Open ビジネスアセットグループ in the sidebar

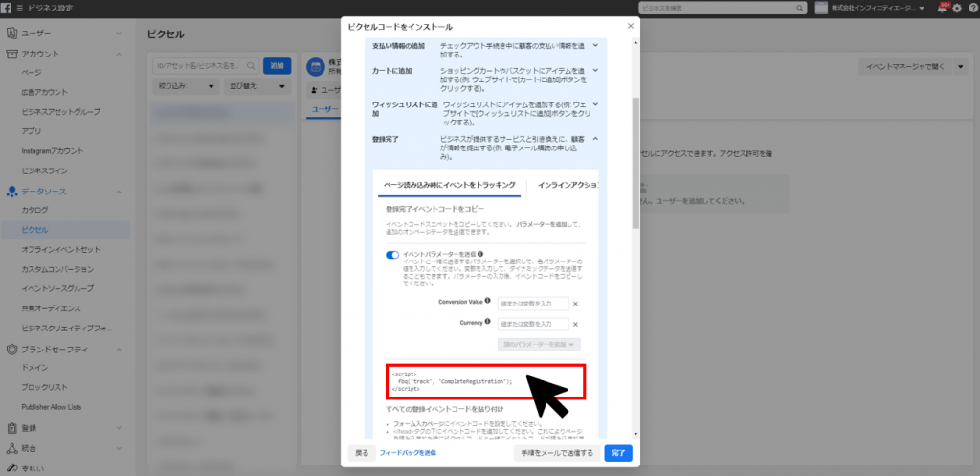click(x=60, y=112)
